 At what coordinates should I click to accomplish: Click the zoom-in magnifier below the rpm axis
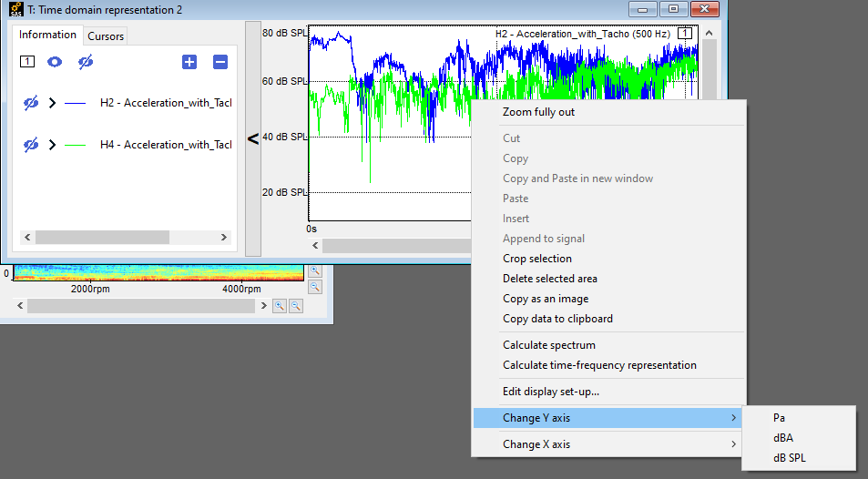click(x=281, y=306)
